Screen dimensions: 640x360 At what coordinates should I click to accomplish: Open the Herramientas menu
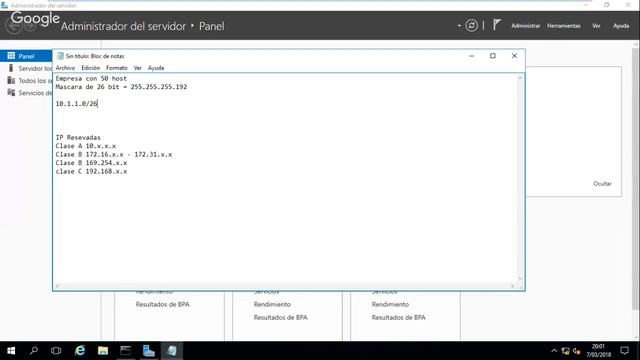[x=564, y=26]
